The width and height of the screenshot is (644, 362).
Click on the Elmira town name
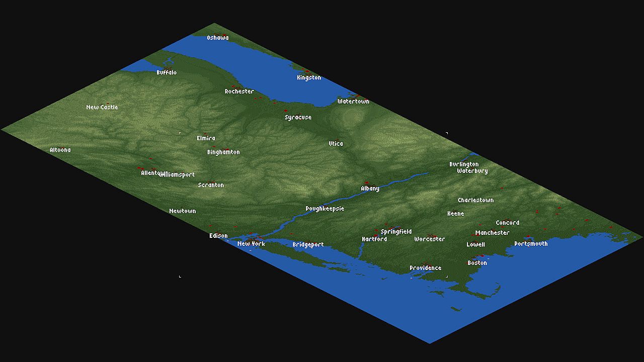pyautogui.click(x=206, y=138)
